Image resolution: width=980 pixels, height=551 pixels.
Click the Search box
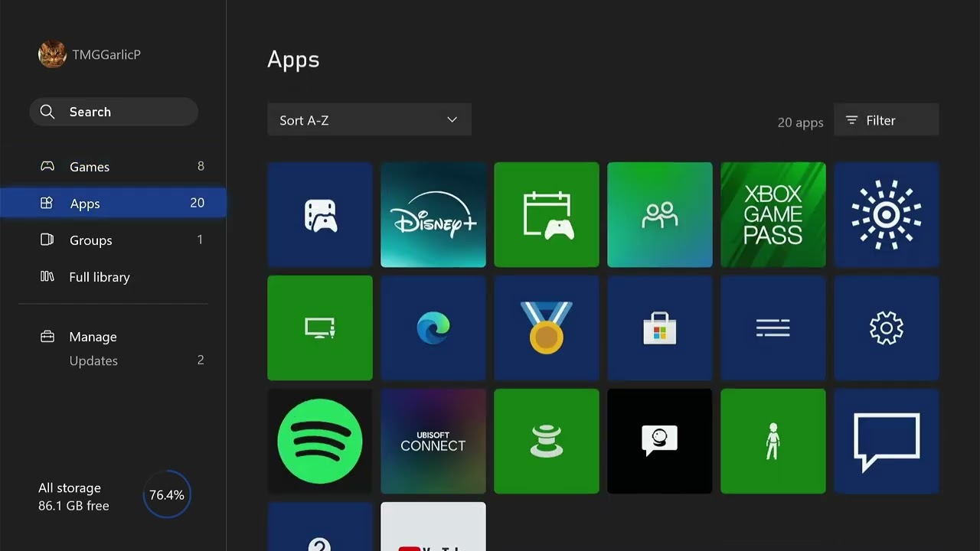pyautogui.click(x=114, y=112)
